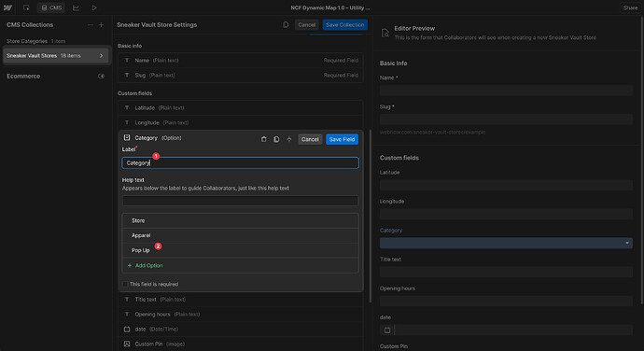Select the Apparel option row

240,235
